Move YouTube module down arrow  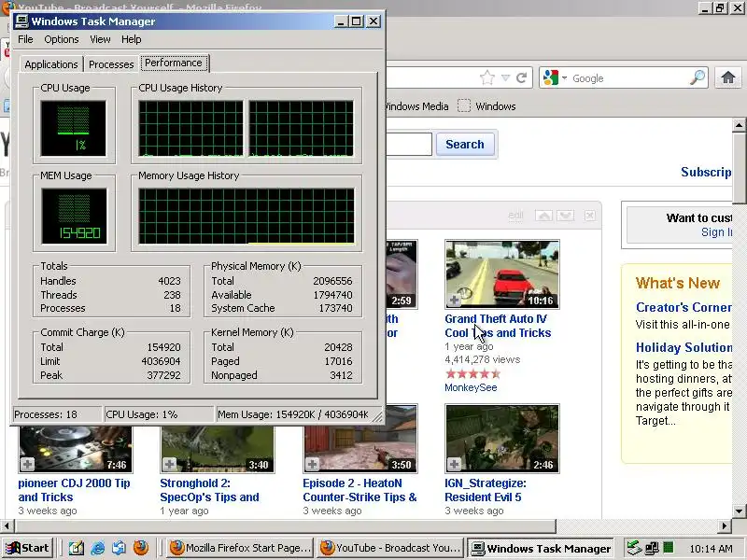(566, 216)
